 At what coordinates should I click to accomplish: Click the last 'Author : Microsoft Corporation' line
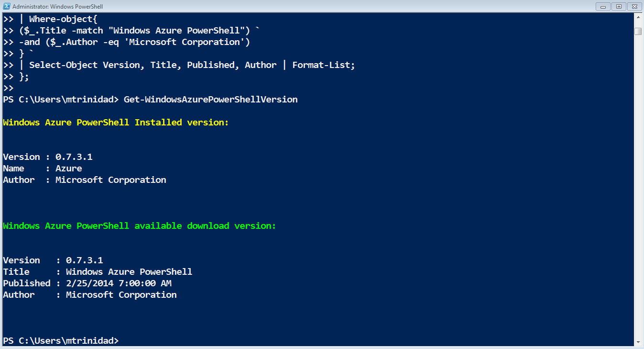coord(90,295)
